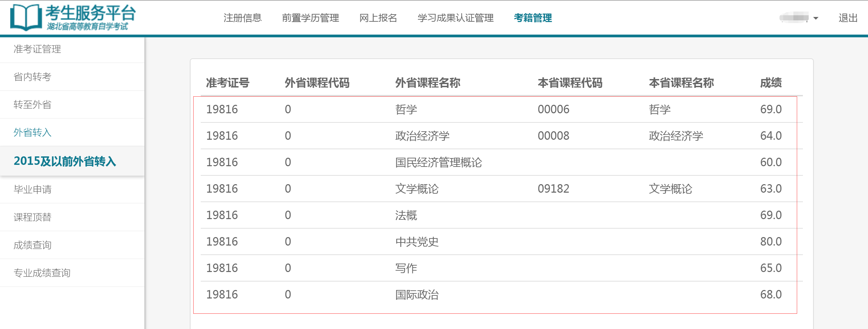Open 学习成果认证管理 navigation item
Screen dimensions: 868x329
click(455, 18)
